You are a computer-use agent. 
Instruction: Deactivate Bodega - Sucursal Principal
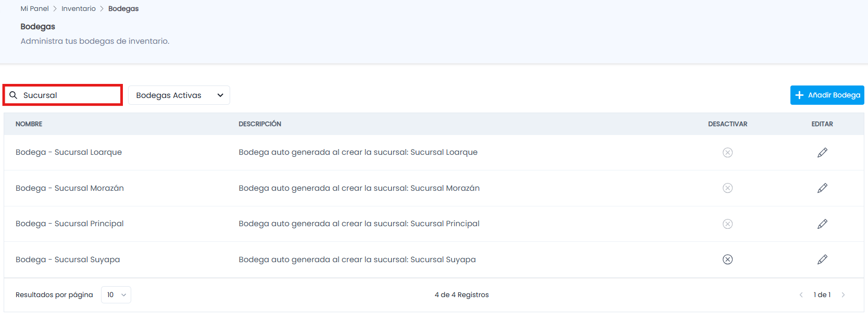[727, 224]
